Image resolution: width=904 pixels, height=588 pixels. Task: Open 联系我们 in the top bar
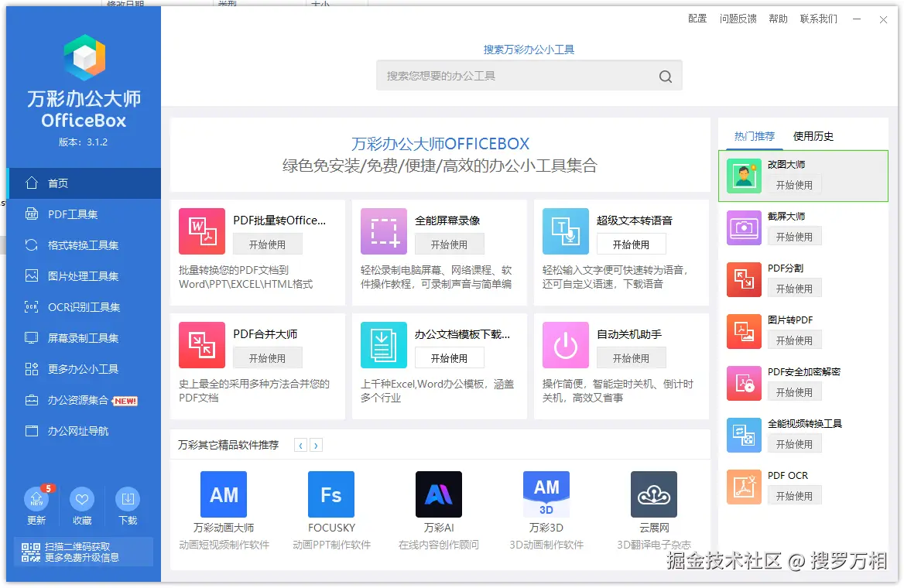(819, 19)
